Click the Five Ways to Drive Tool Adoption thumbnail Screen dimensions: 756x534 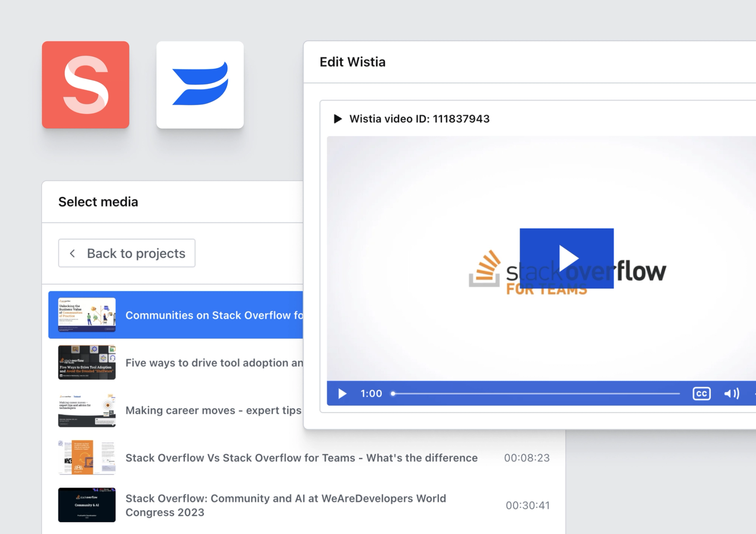tap(87, 363)
